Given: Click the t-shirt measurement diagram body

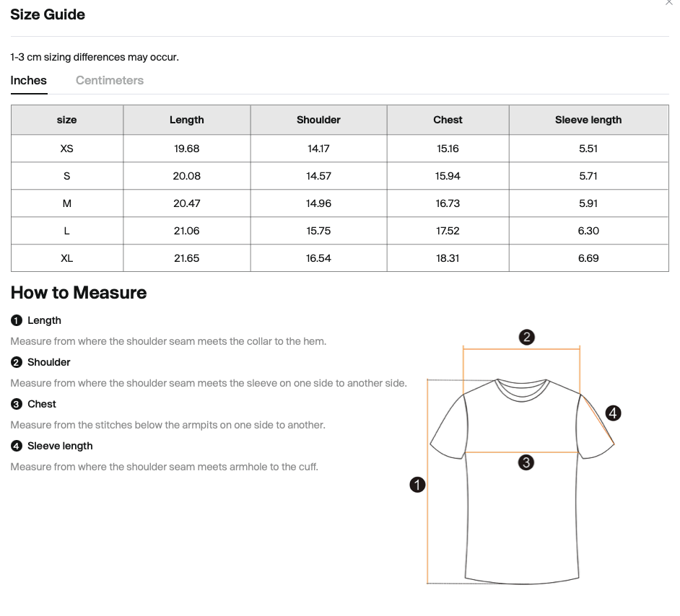Looking at the screenshot, I should (x=523, y=519).
